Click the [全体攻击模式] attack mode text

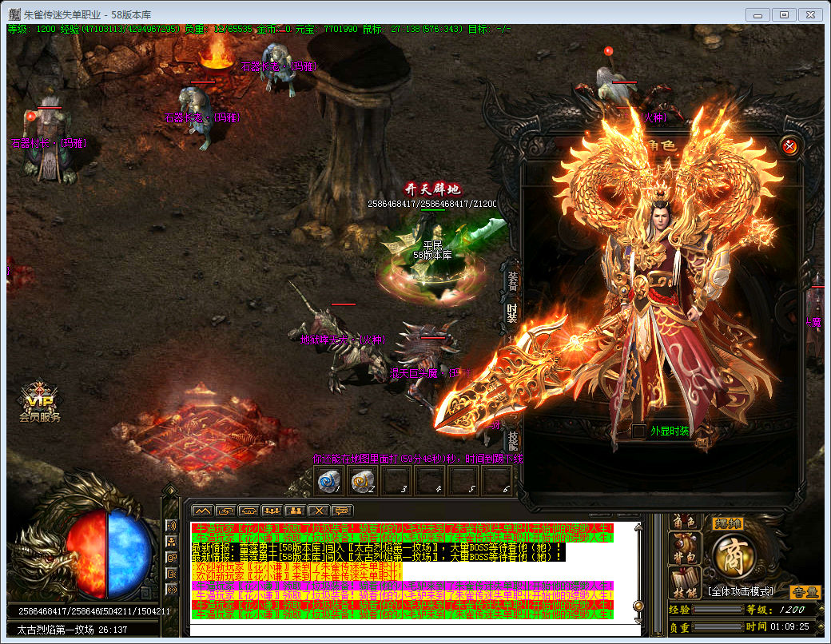click(x=742, y=591)
